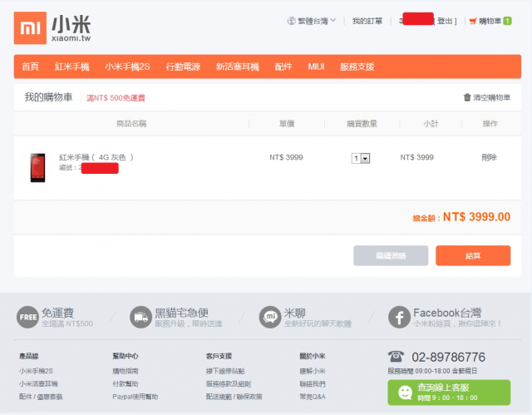Click the orange 結算 checkout button
This screenshot has width=532, height=415.
click(473, 255)
